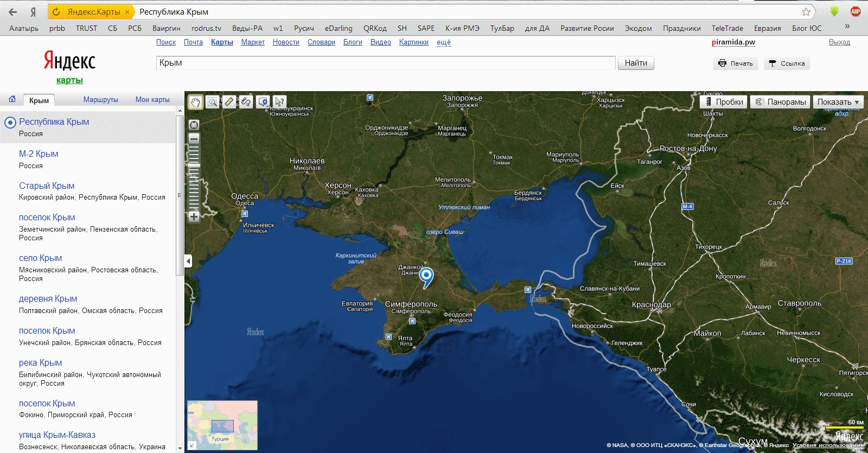868x453 pixels.
Task: Open the Старый Крым search result
Action: tap(47, 186)
